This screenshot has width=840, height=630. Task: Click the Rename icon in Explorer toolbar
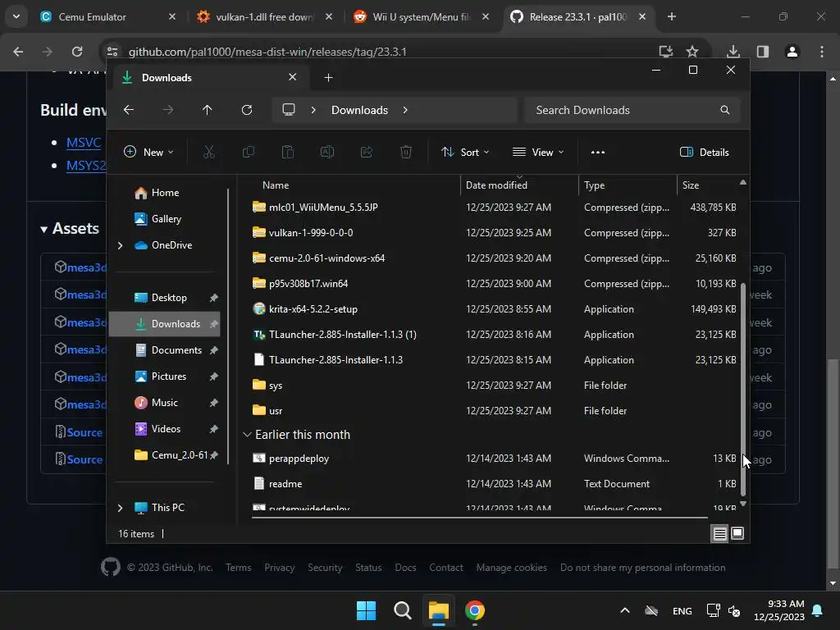[326, 152]
